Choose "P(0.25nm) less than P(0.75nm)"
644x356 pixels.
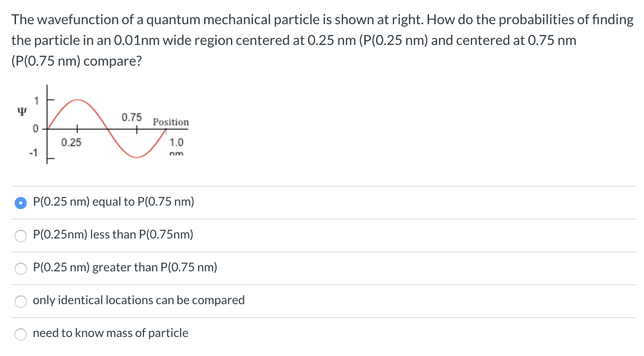click(20, 236)
